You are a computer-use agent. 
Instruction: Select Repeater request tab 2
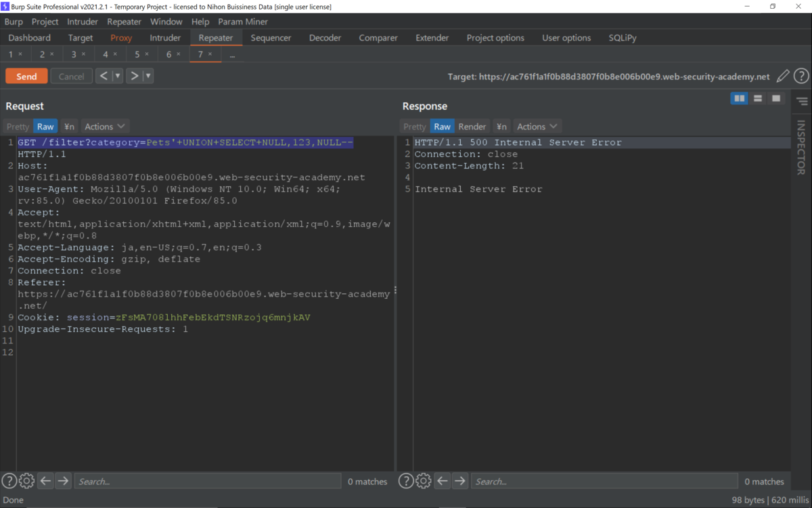coord(42,54)
